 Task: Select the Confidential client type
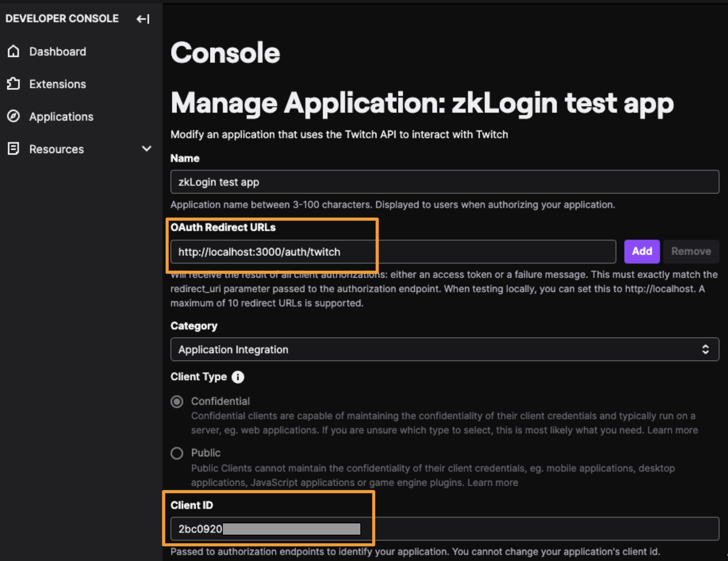pyautogui.click(x=177, y=402)
